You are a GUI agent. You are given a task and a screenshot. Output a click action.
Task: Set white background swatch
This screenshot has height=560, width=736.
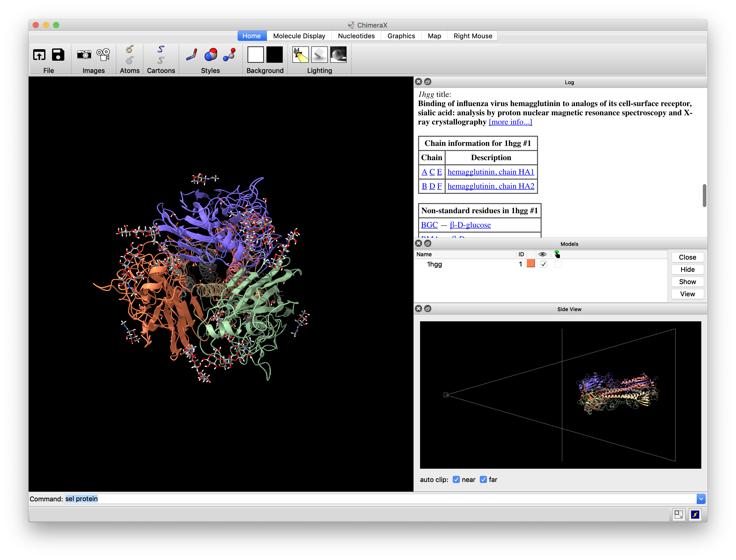pos(255,54)
